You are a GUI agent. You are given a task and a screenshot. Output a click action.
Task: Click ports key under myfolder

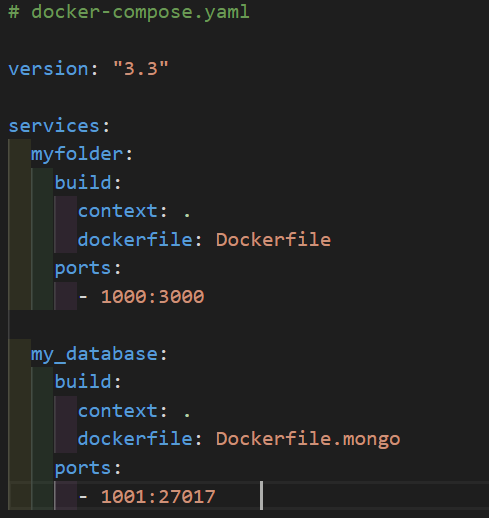(x=83, y=269)
